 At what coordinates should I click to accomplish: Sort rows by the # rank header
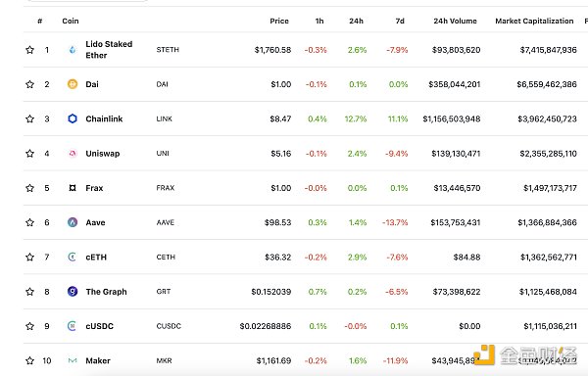pyautogui.click(x=40, y=21)
